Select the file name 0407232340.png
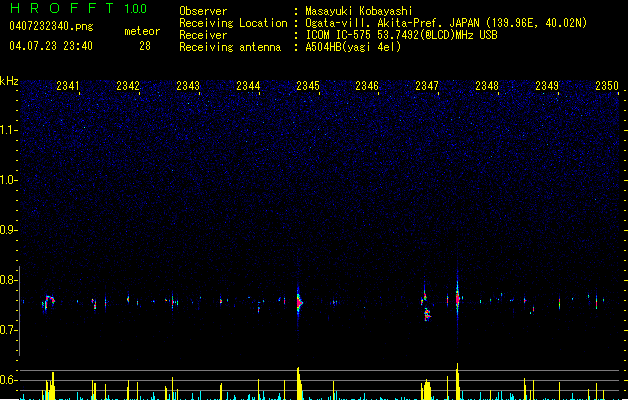This screenshot has width=629, height=400. 51,26
